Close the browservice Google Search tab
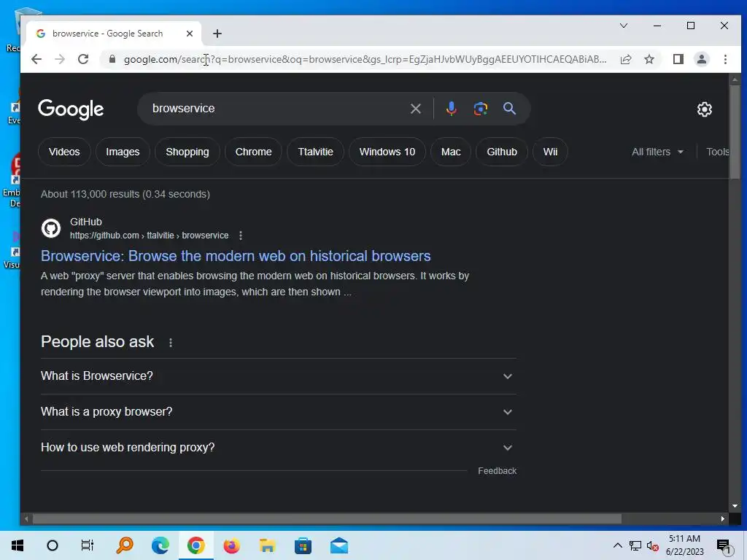747x560 pixels. click(190, 34)
